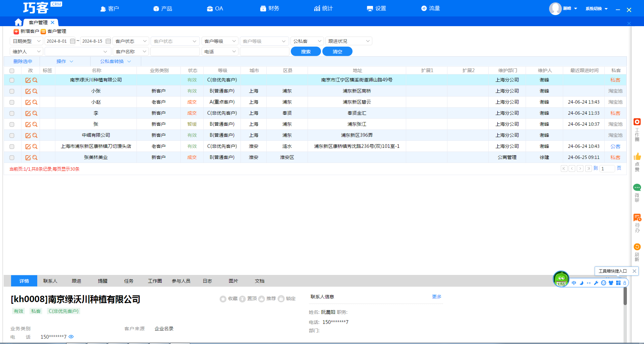
Task: Click the 电话 search text field
Action: point(265,52)
